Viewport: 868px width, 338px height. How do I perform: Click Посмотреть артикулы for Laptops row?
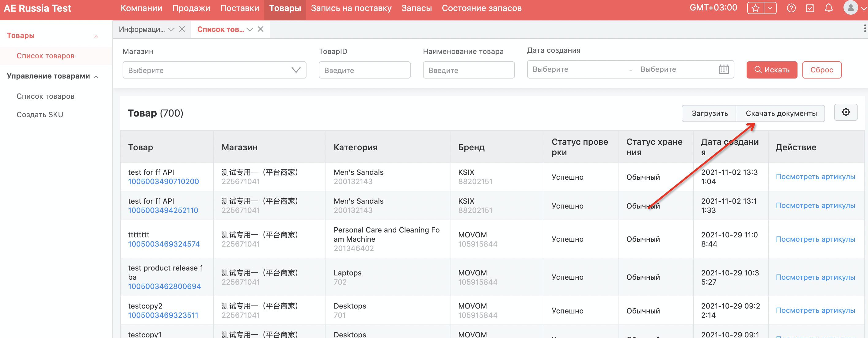[815, 277]
